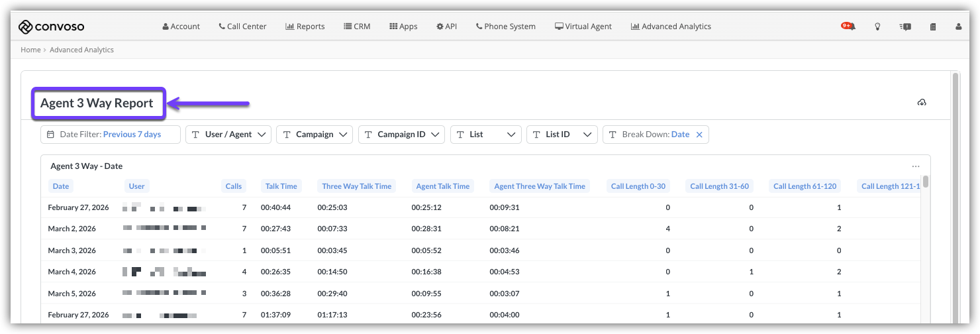Open the Call Center menu

pyautogui.click(x=242, y=27)
